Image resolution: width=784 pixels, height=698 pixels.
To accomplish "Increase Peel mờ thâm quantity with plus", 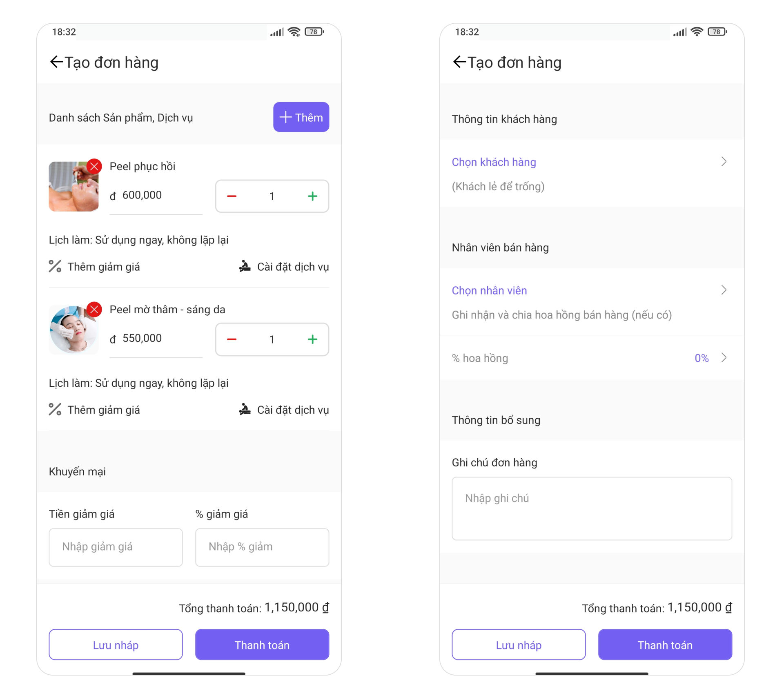I will pos(312,339).
